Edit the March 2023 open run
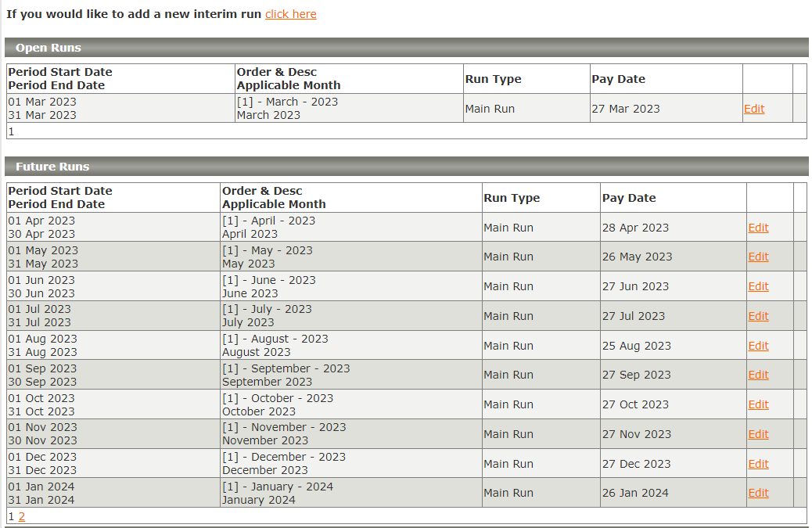 [753, 109]
